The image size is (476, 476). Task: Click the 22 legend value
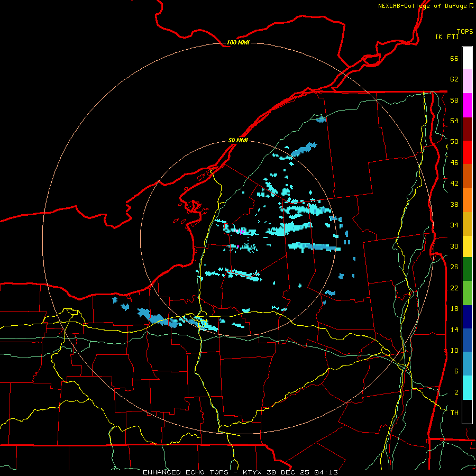454,288
